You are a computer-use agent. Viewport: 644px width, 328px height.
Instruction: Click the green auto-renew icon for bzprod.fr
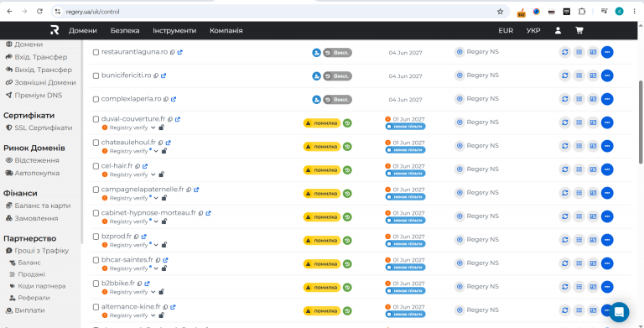click(347, 240)
